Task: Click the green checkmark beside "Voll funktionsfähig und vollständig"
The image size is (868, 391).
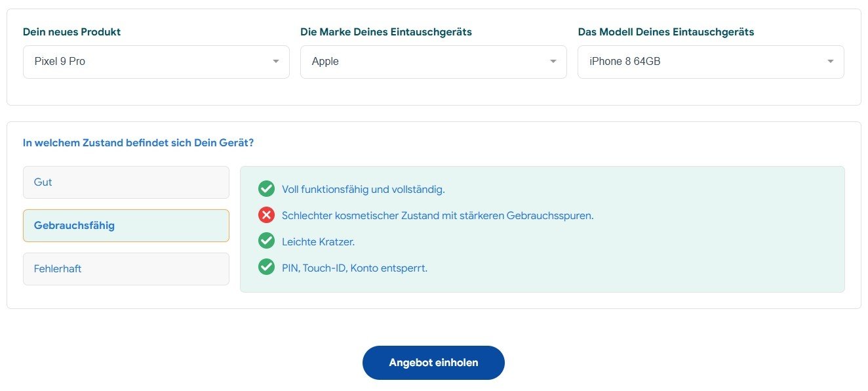Action: coord(266,189)
